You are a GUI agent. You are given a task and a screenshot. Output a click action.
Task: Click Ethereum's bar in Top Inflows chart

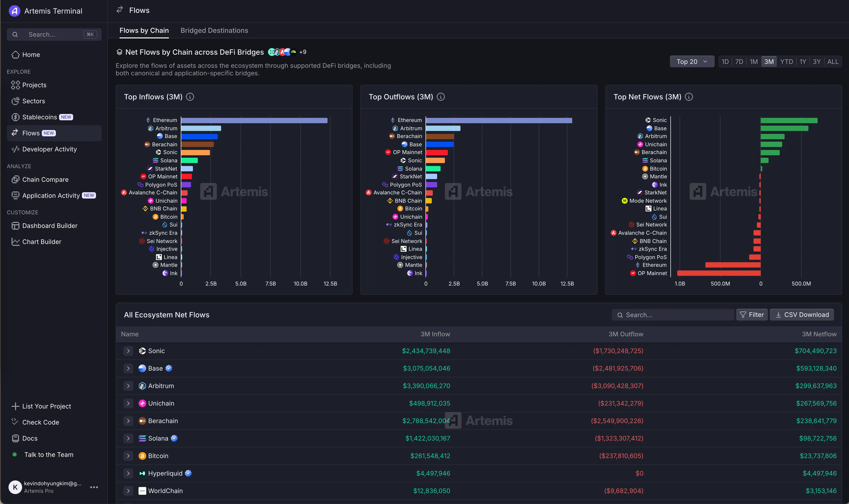(254, 120)
